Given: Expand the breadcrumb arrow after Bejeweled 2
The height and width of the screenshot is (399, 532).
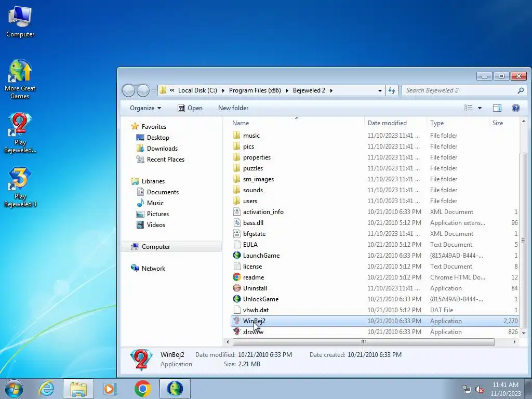Looking at the screenshot, I should pos(331,90).
